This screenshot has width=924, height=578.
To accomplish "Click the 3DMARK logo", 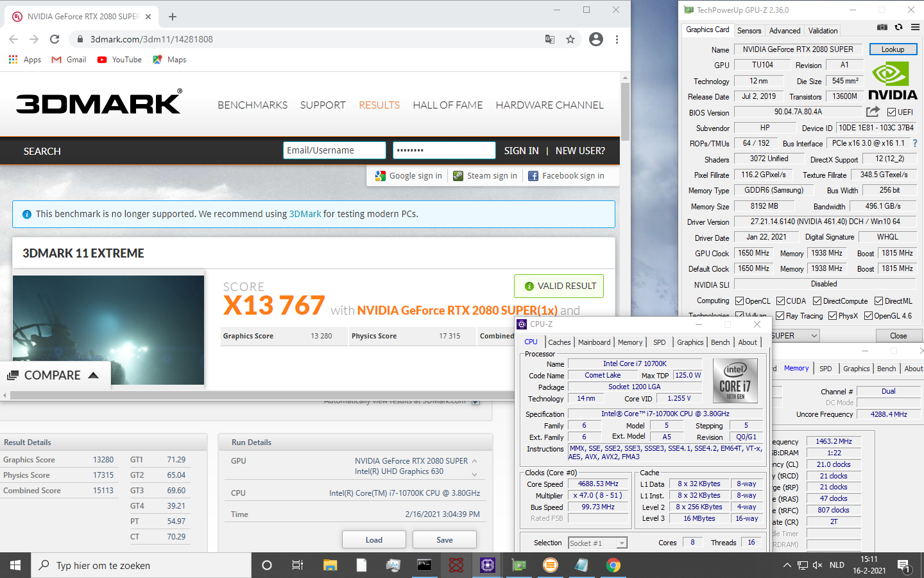I will (99, 103).
